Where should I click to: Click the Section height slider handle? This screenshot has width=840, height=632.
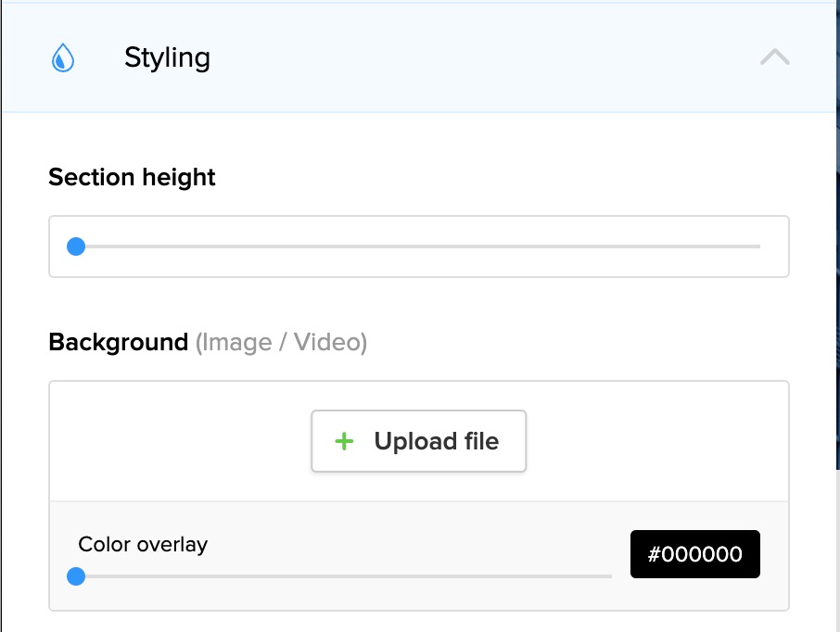76,246
